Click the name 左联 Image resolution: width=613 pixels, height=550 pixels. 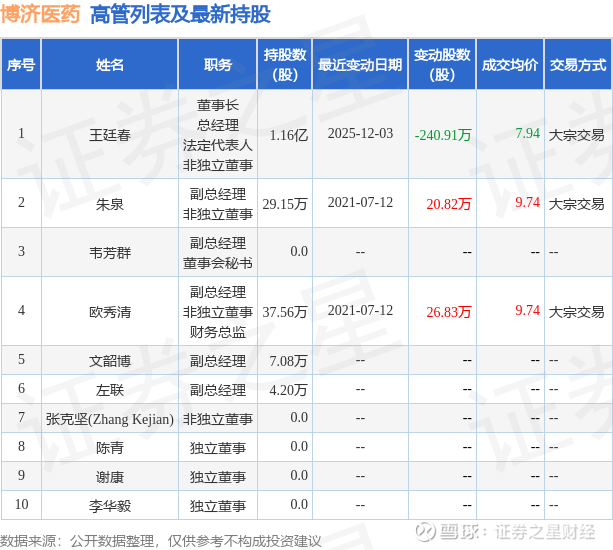click(110, 390)
